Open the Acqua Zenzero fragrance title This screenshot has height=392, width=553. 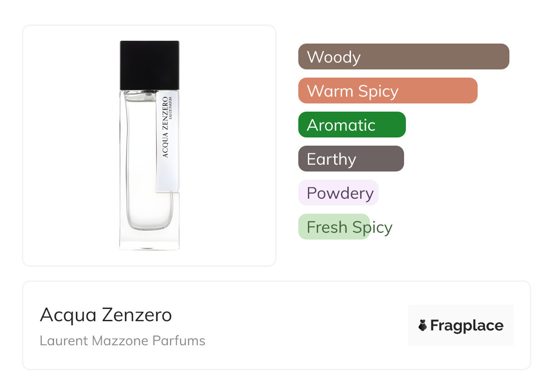pos(106,315)
